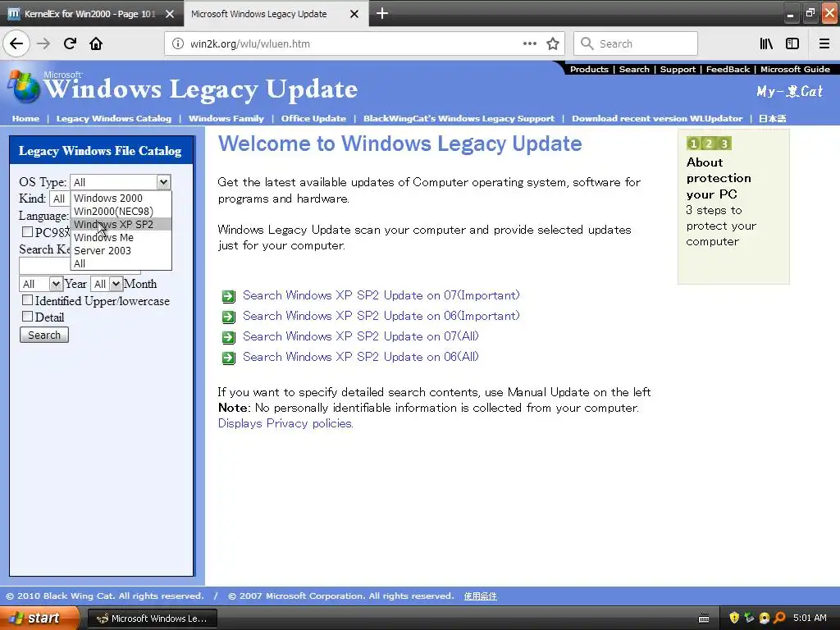840x630 pixels.
Task: Bookmark this page with the star icon
Action: point(553,43)
